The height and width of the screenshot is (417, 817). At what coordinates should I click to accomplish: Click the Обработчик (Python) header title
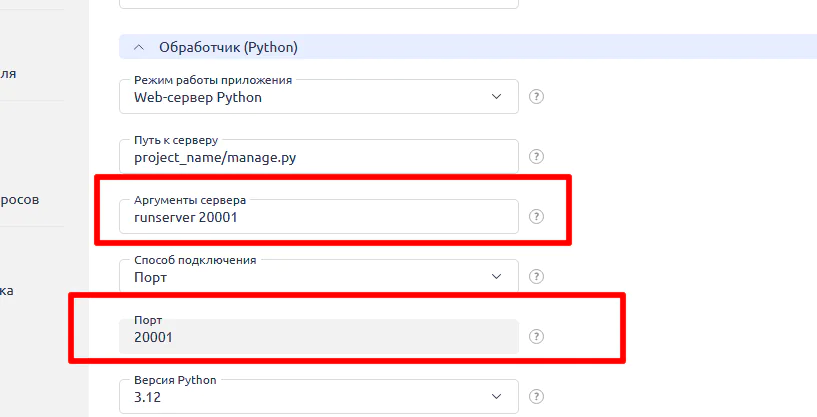click(228, 47)
